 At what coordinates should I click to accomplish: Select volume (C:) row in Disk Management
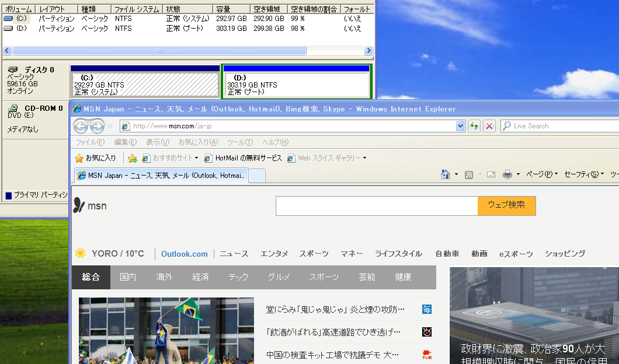(x=187, y=19)
